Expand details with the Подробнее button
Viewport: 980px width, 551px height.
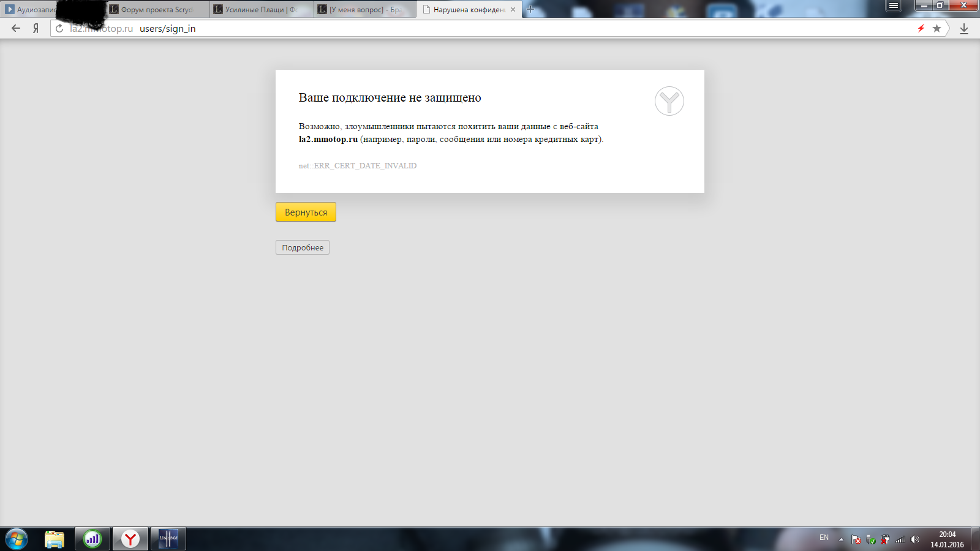pos(303,247)
